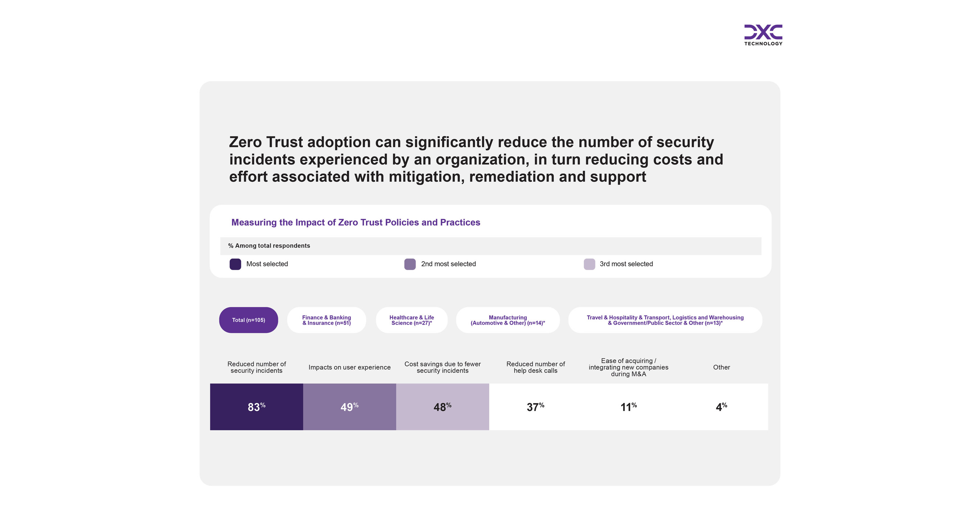Switch to Finance & Banking & Insurance tab
Viewport: 980px width, 513px height.
tap(326, 320)
